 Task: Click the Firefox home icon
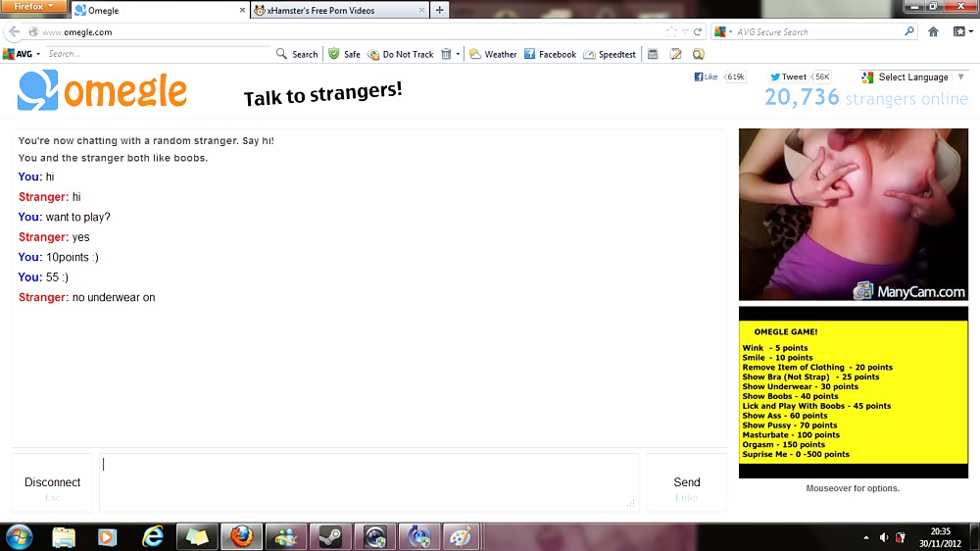coord(932,31)
